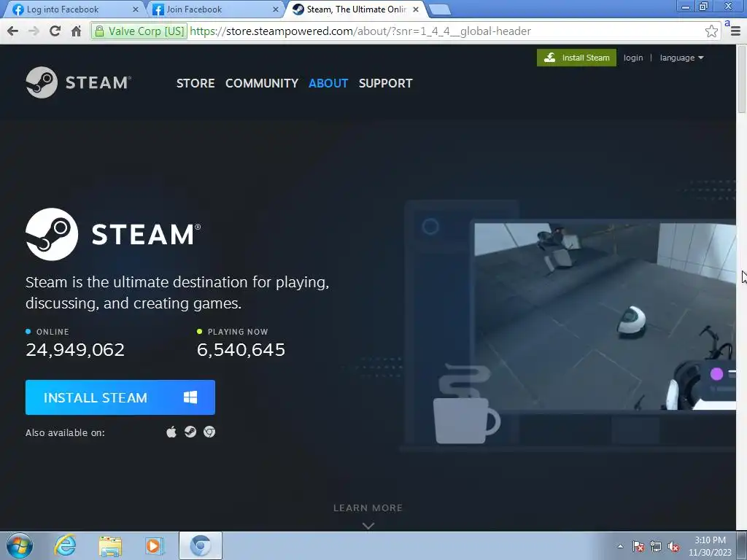The image size is (747, 560).
Task: Click the LEARN MORE down chevron
Action: 368,526
